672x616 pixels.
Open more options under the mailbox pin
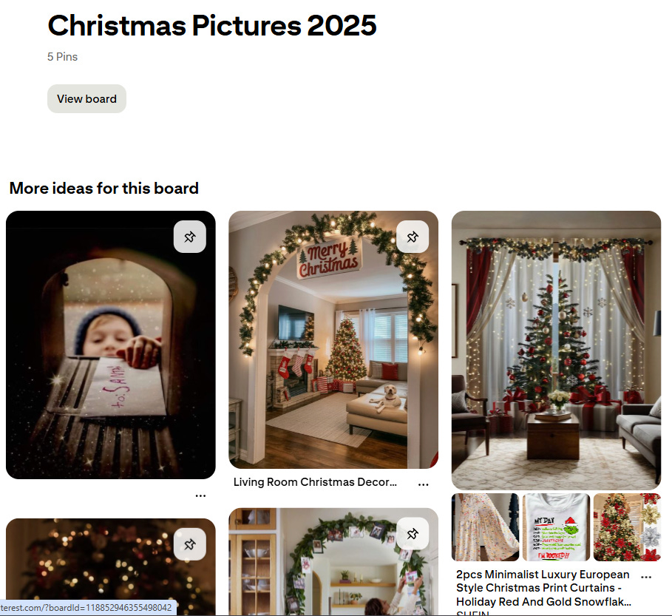[x=200, y=495]
